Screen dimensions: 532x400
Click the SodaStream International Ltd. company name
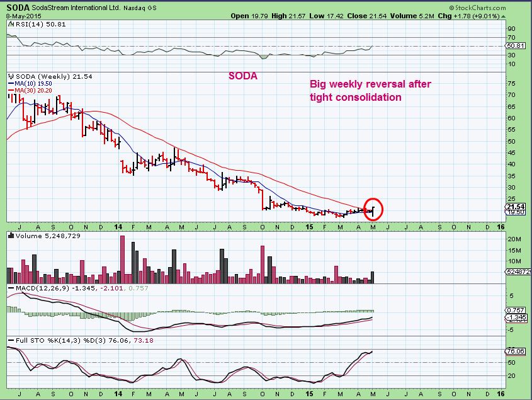(x=76, y=8)
